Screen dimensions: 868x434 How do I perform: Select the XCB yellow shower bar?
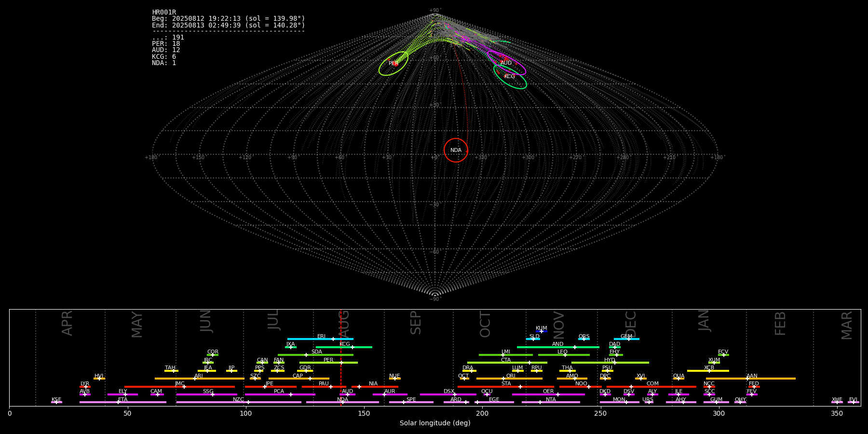point(708,371)
